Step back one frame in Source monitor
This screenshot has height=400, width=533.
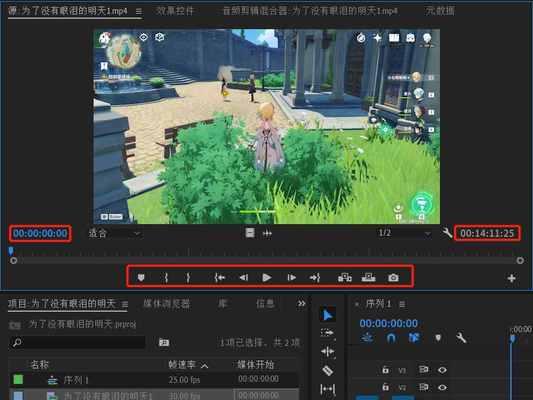point(244,278)
